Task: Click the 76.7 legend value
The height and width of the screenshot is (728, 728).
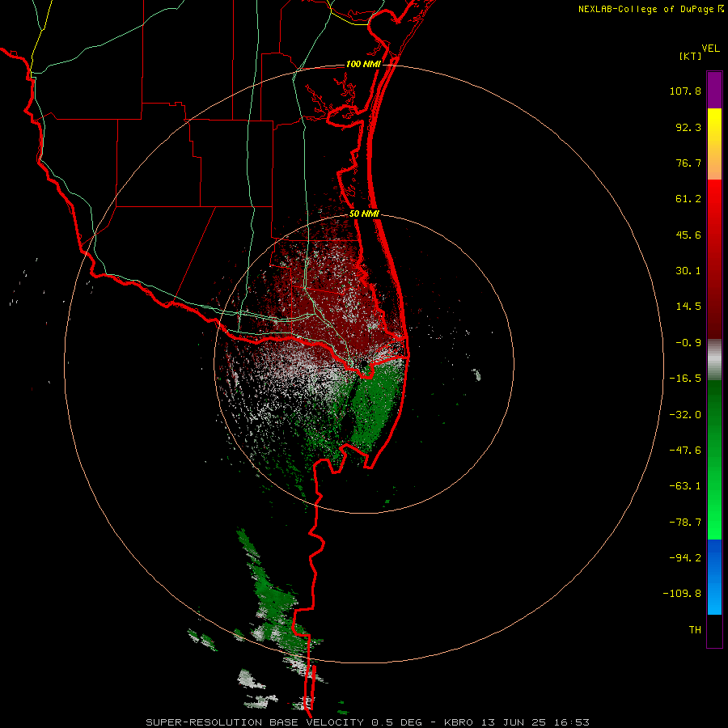Action: (x=688, y=163)
